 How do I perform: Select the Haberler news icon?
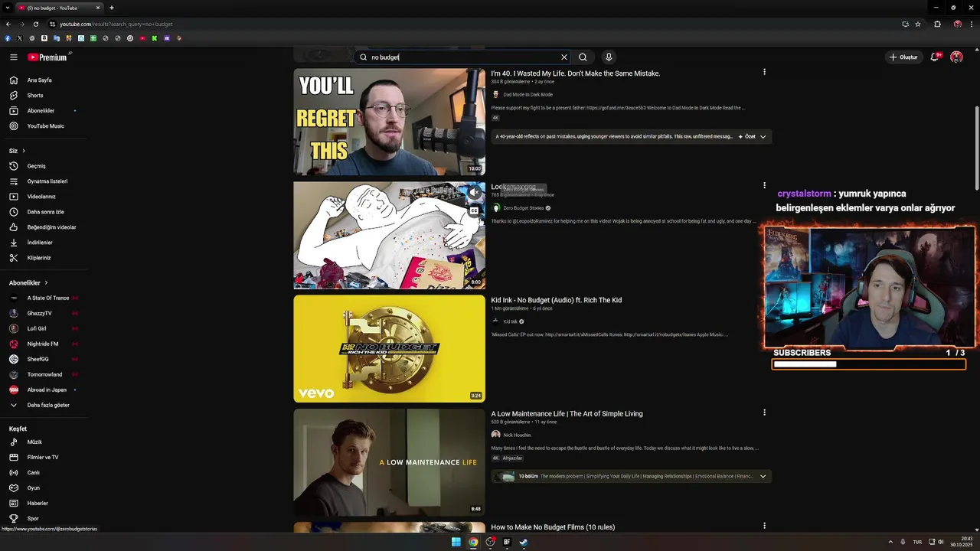point(14,504)
